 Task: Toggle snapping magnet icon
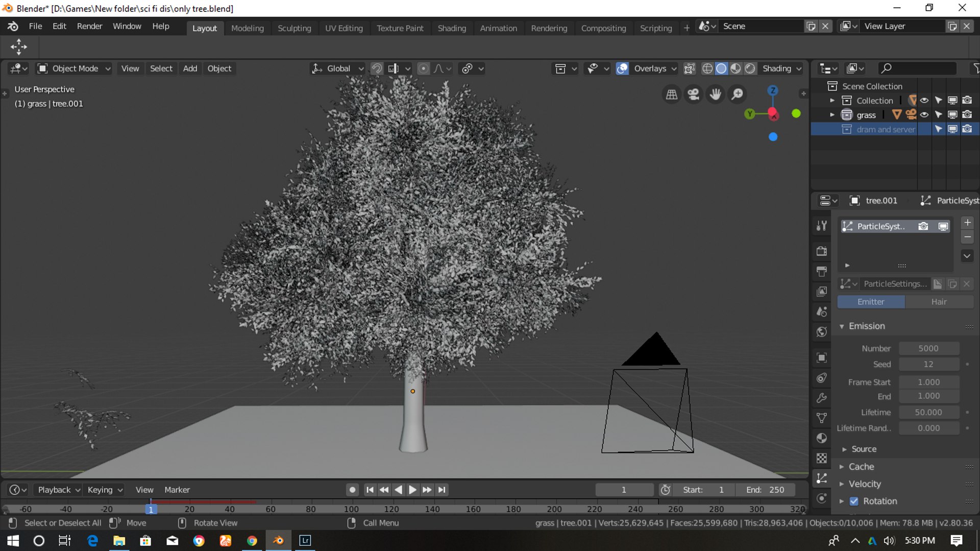pyautogui.click(x=377, y=68)
